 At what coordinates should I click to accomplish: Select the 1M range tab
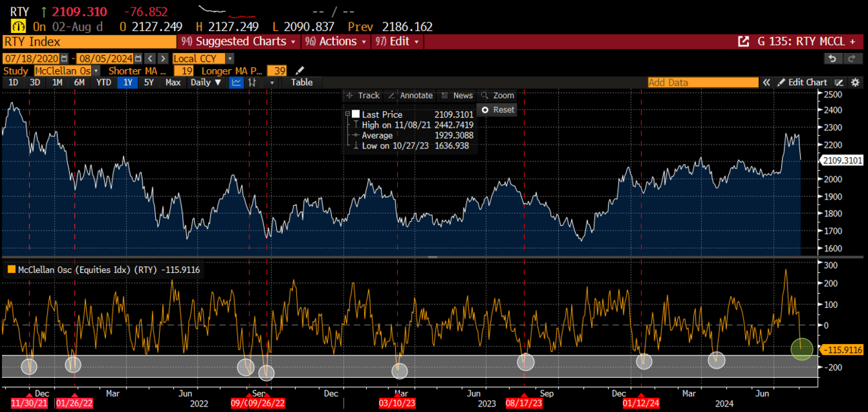coord(57,82)
